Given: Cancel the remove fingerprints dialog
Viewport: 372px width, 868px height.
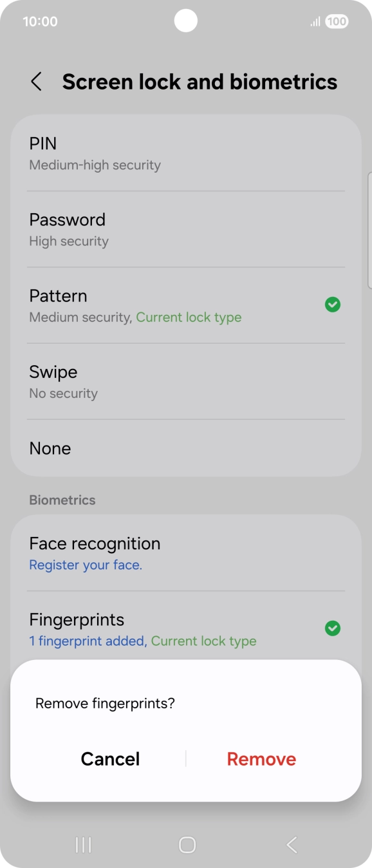Looking at the screenshot, I should pos(110,759).
